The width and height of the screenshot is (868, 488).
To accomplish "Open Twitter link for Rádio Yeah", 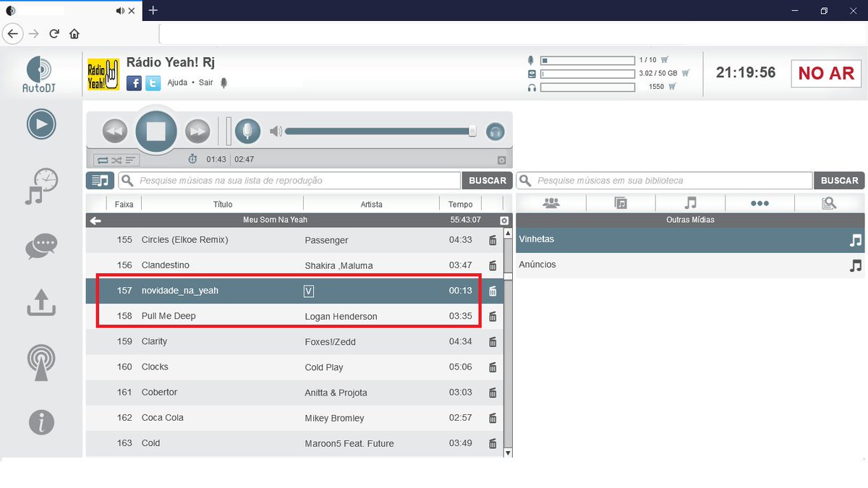I will (x=153, y=83).
